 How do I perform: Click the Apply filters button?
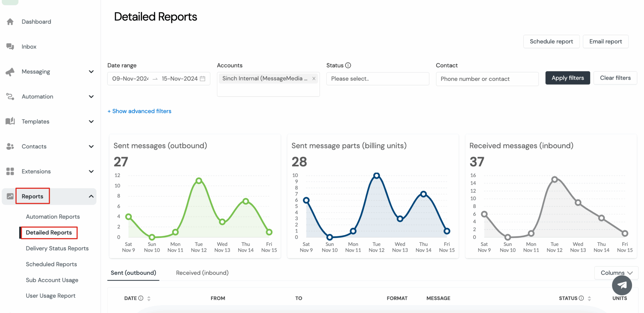567,78
